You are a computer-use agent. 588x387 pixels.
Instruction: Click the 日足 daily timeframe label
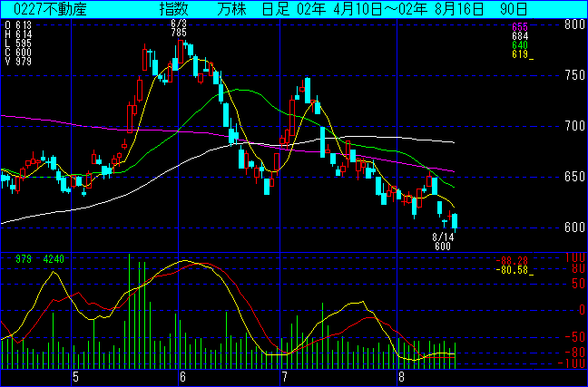[x=276, y=9]
